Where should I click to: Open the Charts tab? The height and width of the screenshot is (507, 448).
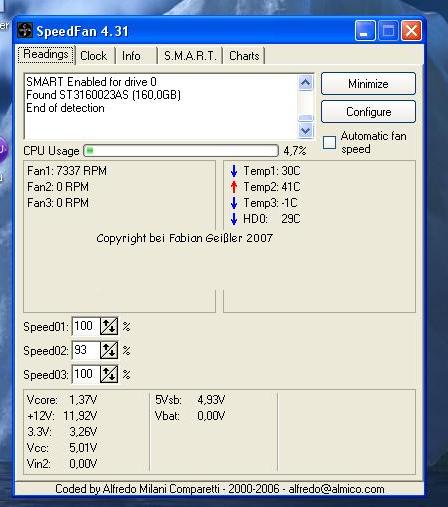(x=244, y=56)
